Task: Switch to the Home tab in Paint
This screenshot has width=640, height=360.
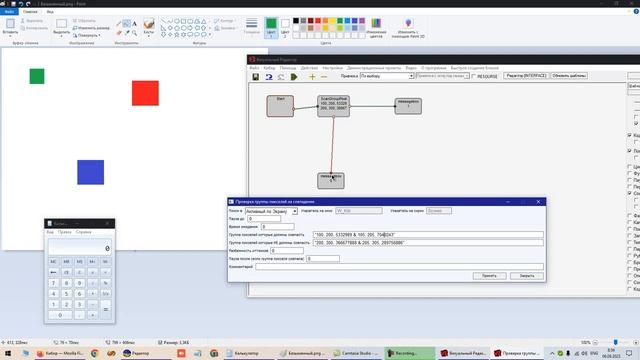Action: (x=30, y=12)
